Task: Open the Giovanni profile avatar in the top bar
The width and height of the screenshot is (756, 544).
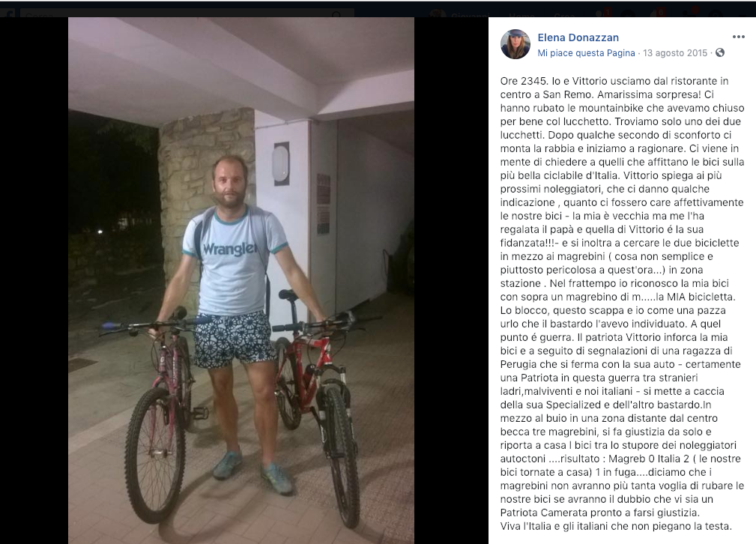Action: 437,14
